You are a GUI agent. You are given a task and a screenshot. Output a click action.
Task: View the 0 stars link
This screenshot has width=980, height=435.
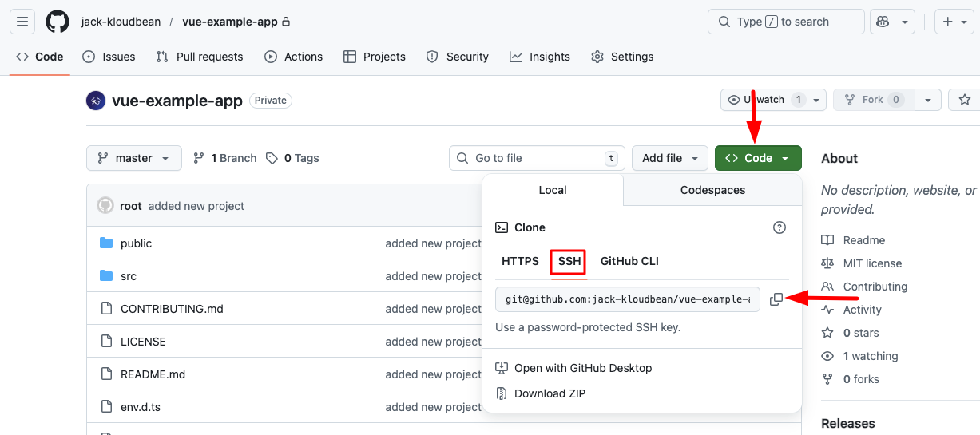click(851, 333)
